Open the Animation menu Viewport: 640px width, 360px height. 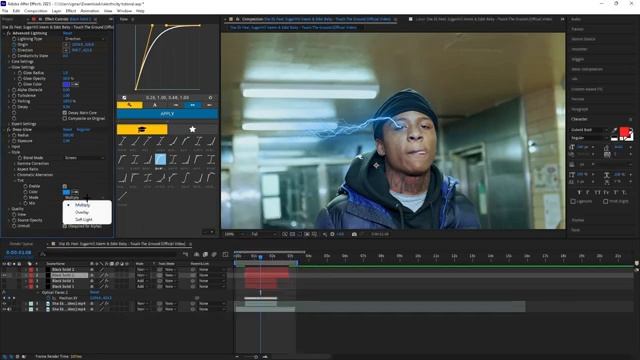(x=89, y=11)
